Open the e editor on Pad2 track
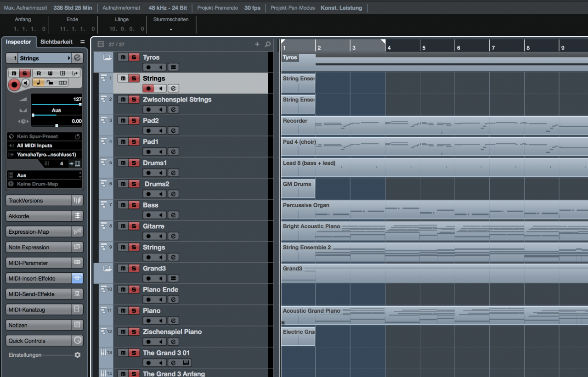 click(x=173, y=130)
